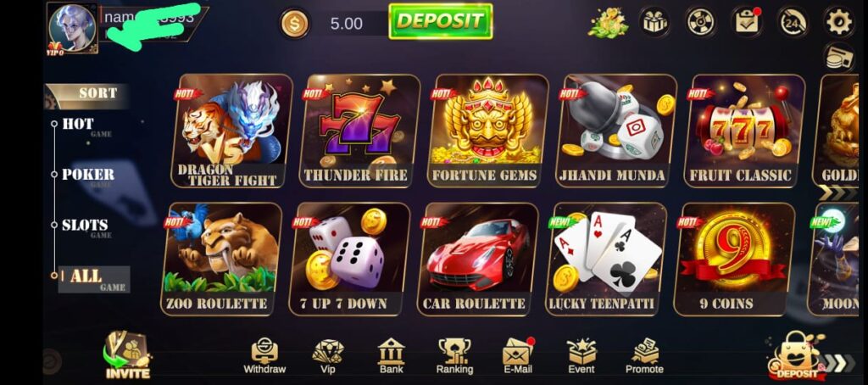The width and height of the screenshot is (868, 385).
Task: Expand the SORT panel header
Action: point(87,93)
